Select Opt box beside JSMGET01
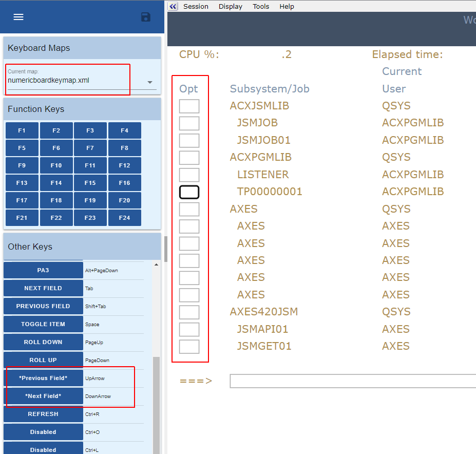Image resolution: width=476 pixels, height=454 pixels. tap(189, 346)
